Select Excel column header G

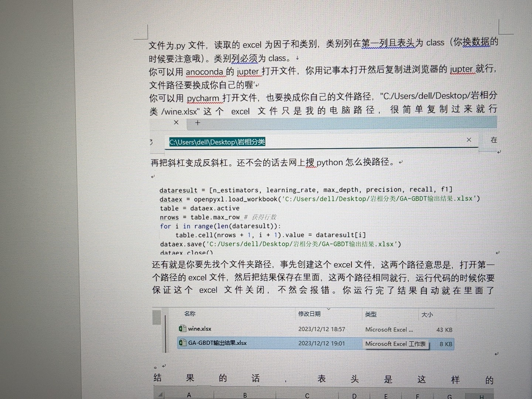450,397
